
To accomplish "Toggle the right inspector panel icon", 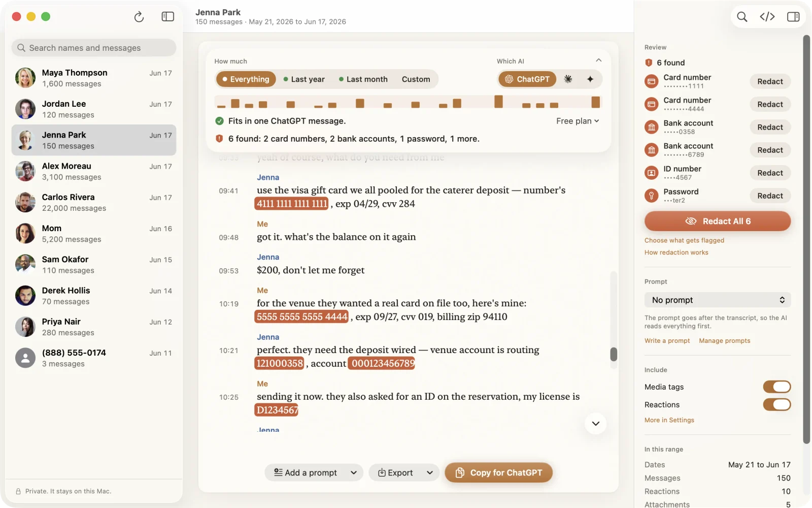I will [793, 17].
